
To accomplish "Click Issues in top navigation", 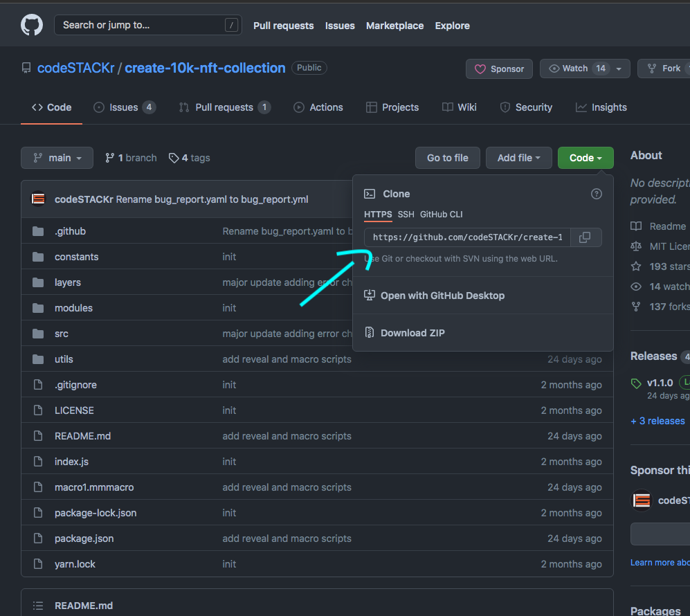I will tap(340, 26).
